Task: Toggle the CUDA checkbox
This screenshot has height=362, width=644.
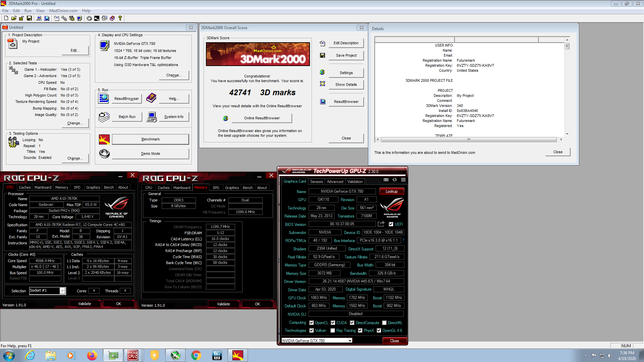Action: 333,323
